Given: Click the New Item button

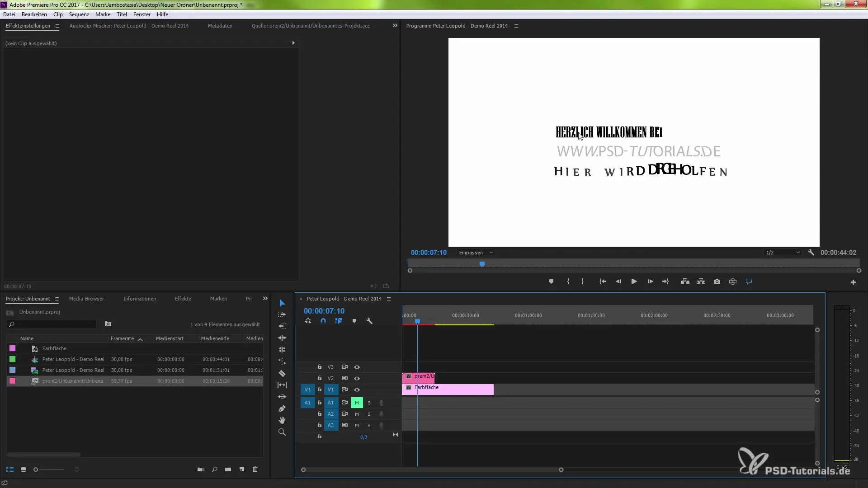Looking at the screenshot, I should pyautogui.click(x=241, y=470).
